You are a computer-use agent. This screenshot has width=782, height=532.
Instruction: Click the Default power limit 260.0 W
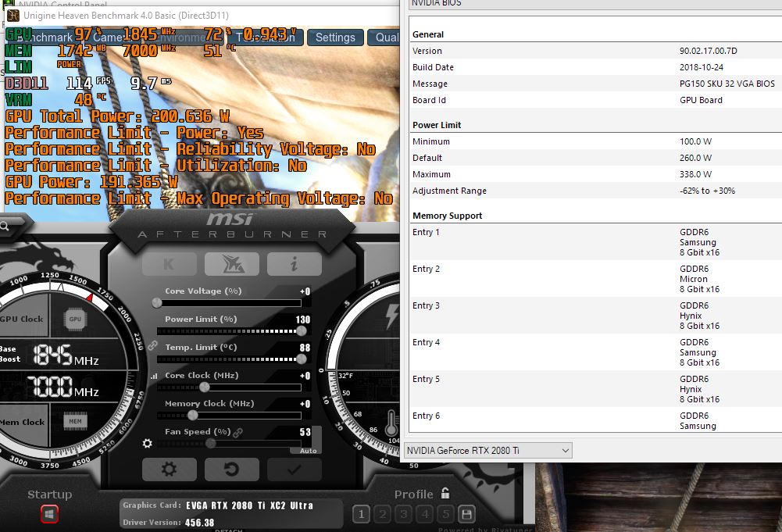tap(696, 158)
